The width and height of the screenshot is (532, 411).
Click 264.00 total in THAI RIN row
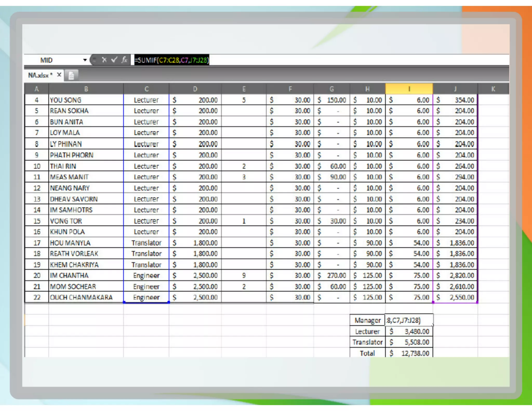pos(455,166)
